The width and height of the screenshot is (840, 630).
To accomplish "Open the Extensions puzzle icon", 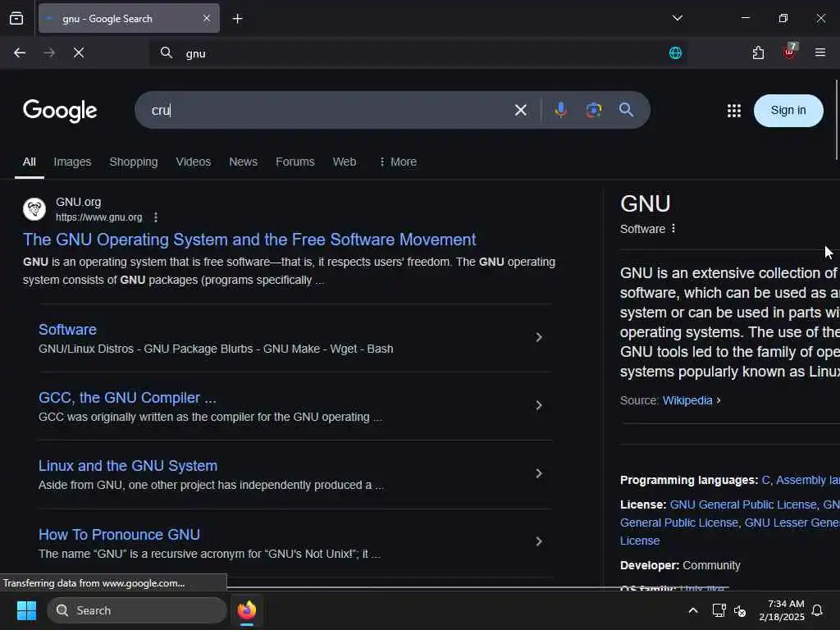I will (x=758, y=53).
